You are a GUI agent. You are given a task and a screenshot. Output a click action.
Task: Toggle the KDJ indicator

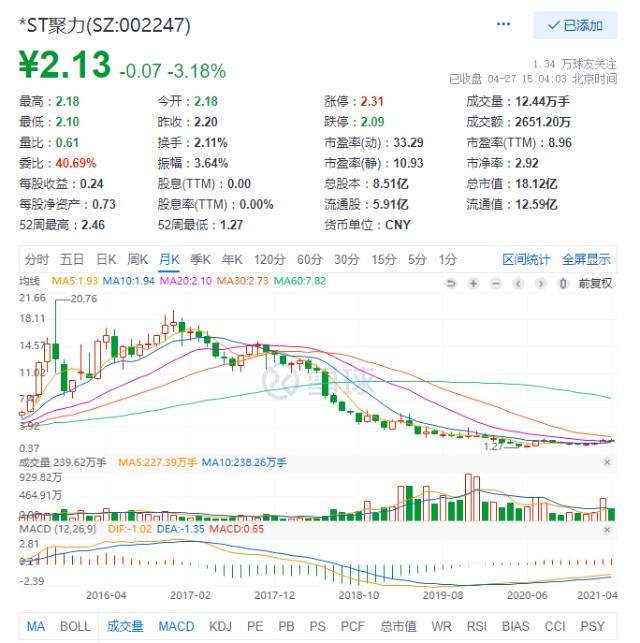tap(221, 627)
